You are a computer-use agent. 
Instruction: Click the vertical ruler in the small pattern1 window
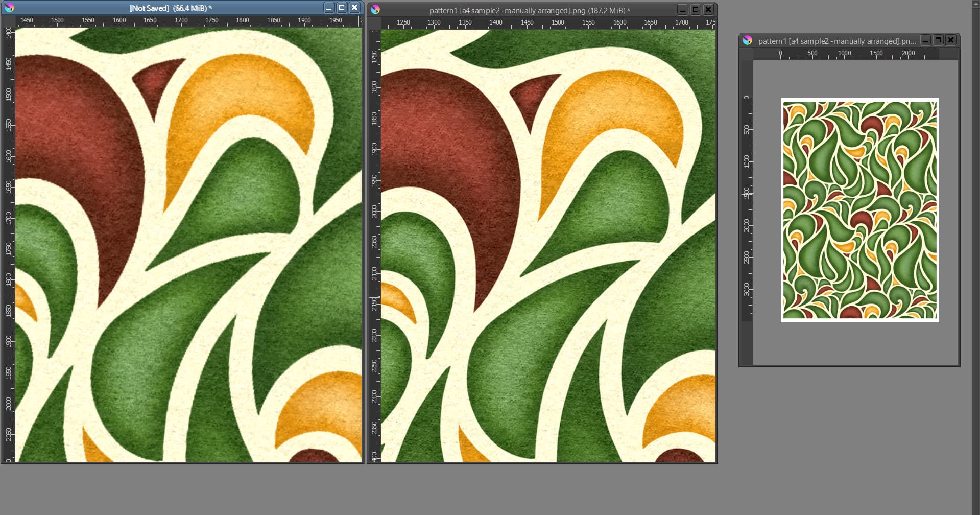(x=747, y=213)
